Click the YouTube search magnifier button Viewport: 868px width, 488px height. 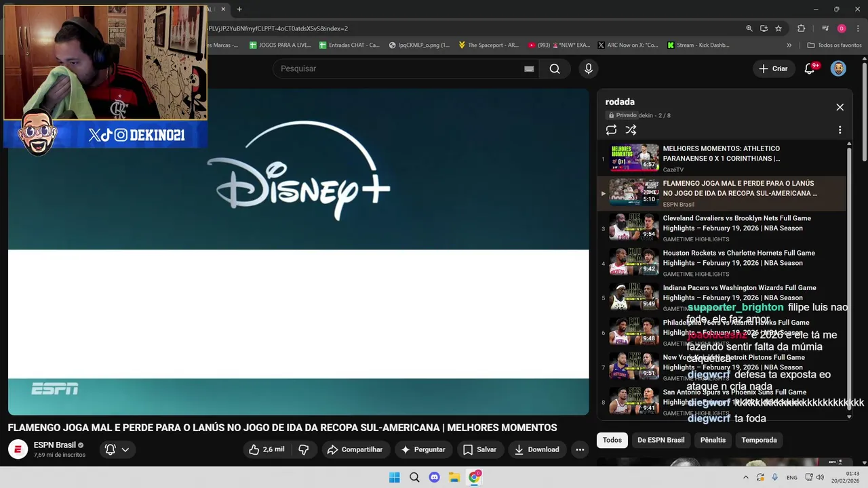click(555, 68)
